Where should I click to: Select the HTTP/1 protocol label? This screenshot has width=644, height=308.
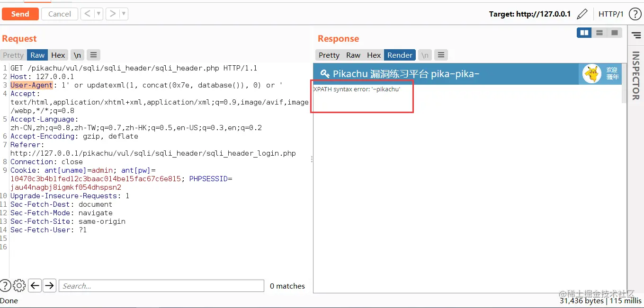(611, 14)
